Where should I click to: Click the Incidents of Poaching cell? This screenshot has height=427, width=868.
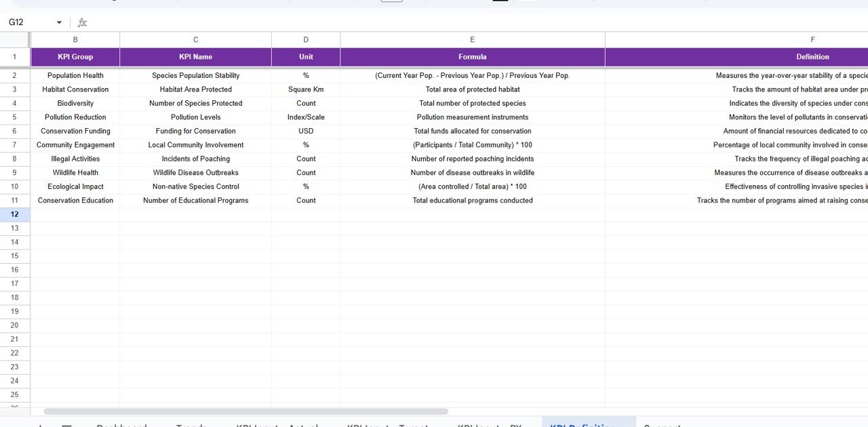coord(195,159)
